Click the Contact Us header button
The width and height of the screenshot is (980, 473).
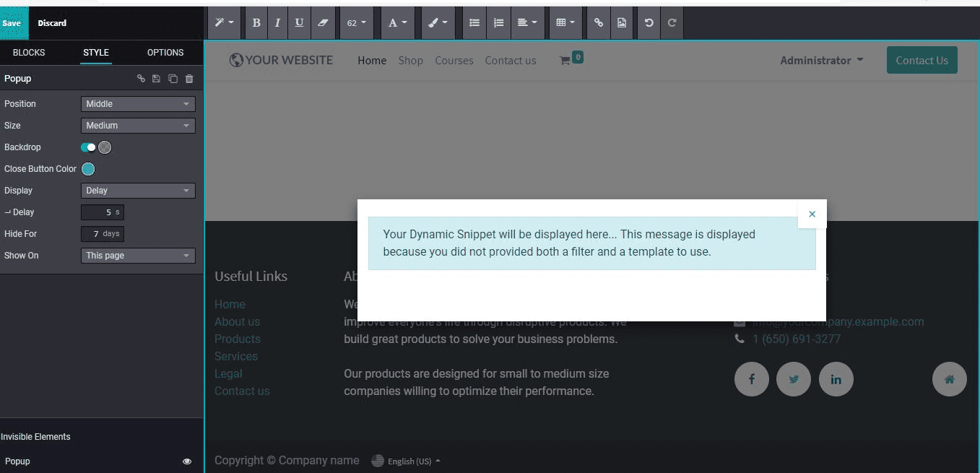point(922,61)
